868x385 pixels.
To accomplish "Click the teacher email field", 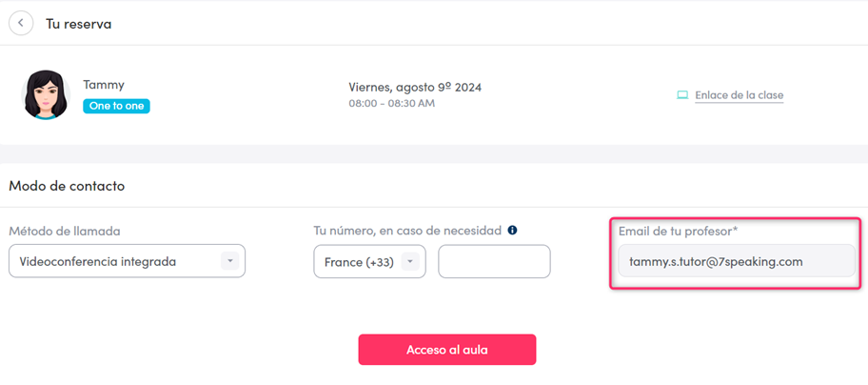I will (x=736, y=261).
